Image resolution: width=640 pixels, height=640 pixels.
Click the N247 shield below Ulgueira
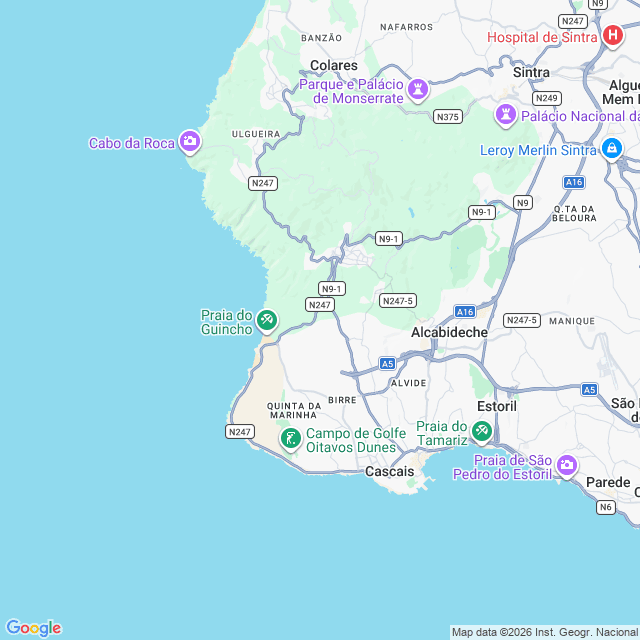pos(263,183)
